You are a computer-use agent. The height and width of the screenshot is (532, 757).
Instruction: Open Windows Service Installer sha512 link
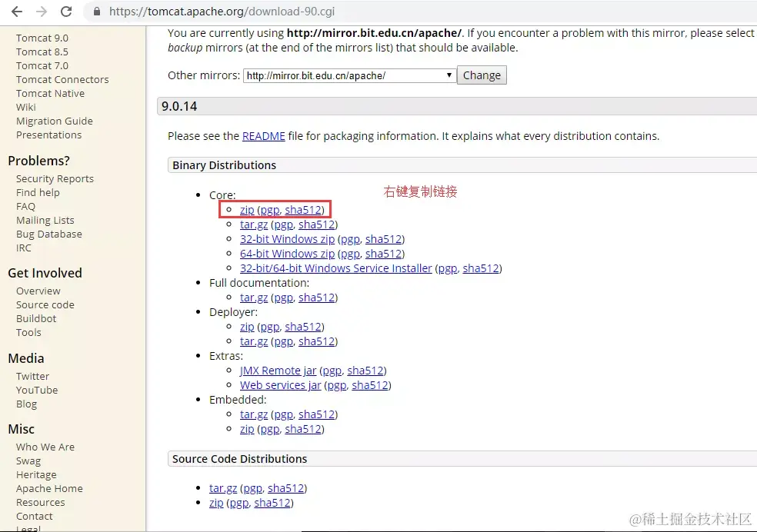(x=481, y=268)
